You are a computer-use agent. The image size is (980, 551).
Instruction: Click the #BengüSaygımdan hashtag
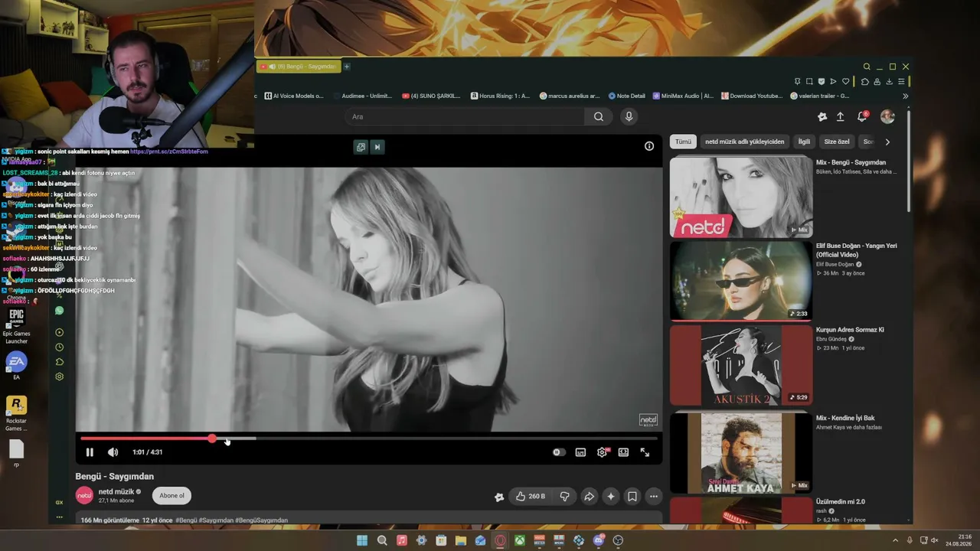[x=261, y=520]
